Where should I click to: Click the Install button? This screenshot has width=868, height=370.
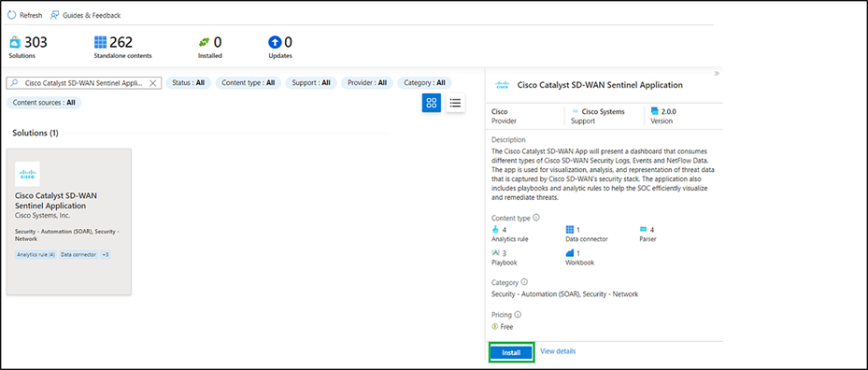511,352
